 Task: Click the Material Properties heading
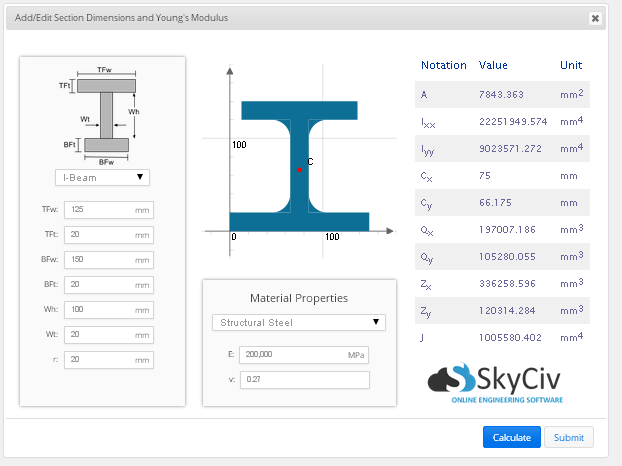pyautogui.click(x=299, y=298)
